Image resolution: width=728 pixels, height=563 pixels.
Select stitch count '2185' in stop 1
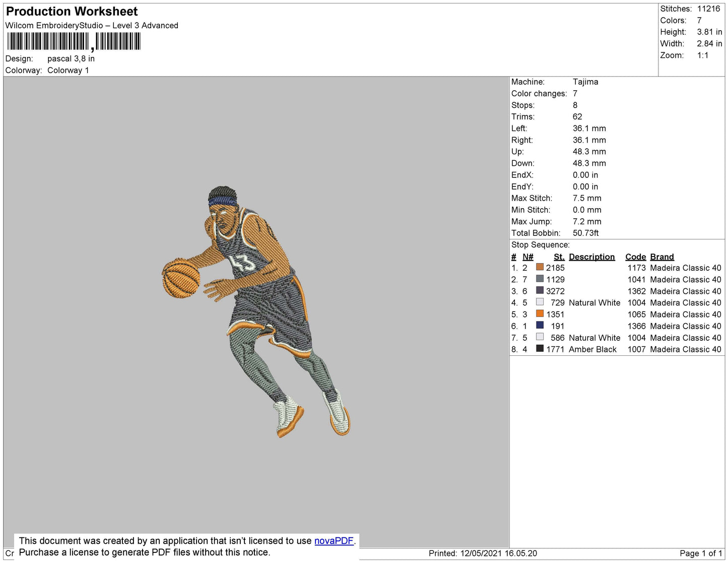click(555, 268)
